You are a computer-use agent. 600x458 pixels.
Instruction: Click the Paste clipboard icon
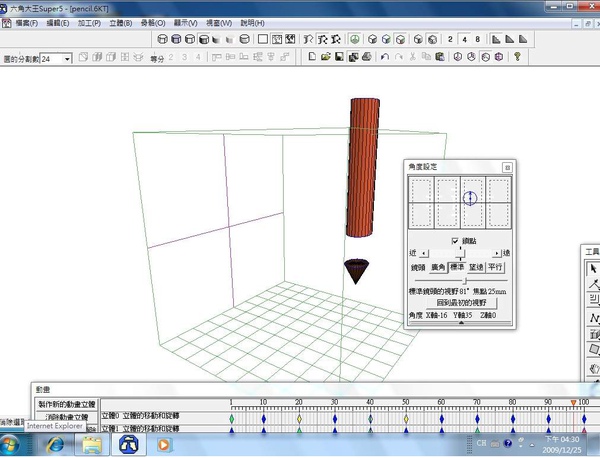click(440, 57)
